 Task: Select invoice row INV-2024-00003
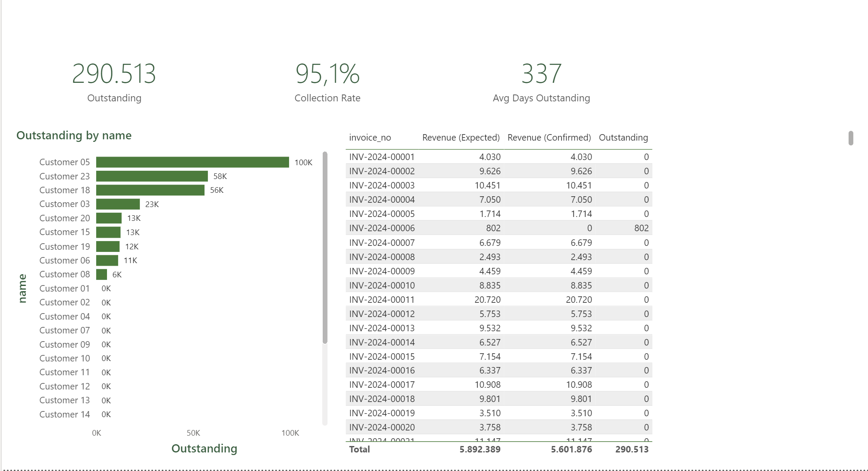coord(499,185)
